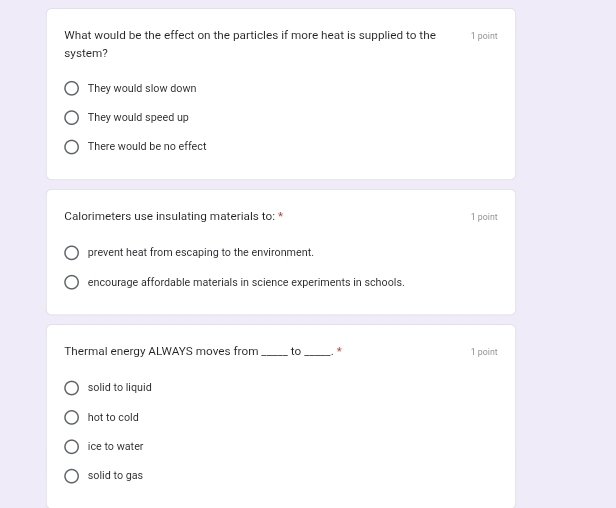Click "1 point" label on the heat particles question
Image resolution: width=616 pixels, height=508 pixels.
(484, 36)
